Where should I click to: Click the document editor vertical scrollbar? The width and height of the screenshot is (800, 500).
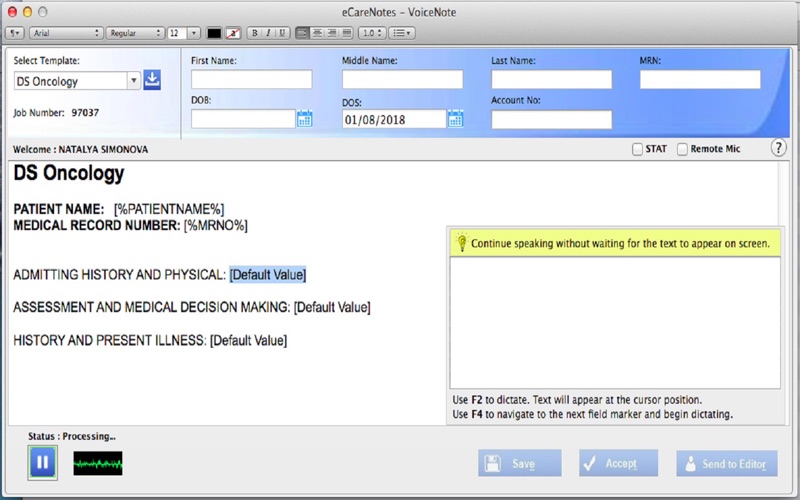pyautogui.click(x=783, y=194)
